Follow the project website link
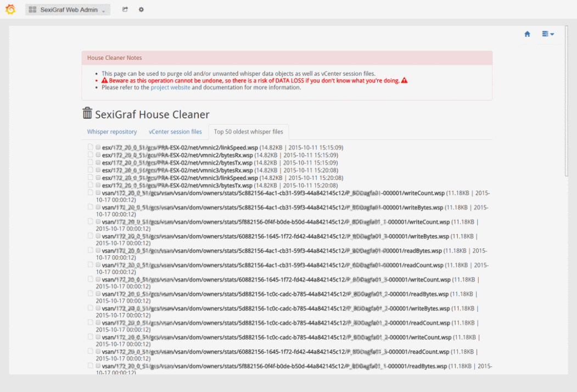 coord(170,88)
